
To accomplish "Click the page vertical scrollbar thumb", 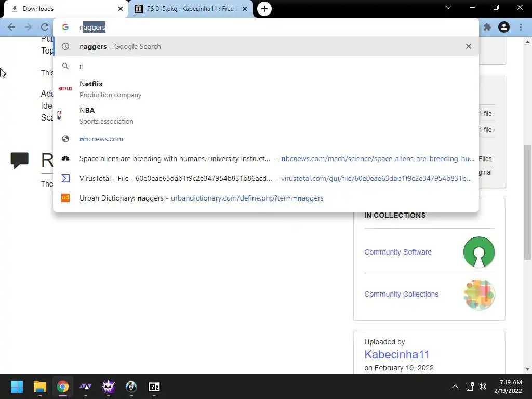I will (x=527, y=203).
